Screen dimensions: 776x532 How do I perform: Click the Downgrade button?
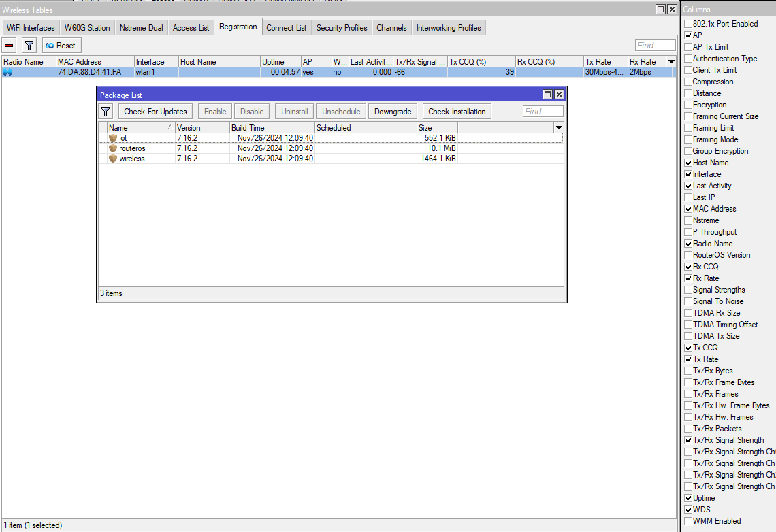click(393, 112)
